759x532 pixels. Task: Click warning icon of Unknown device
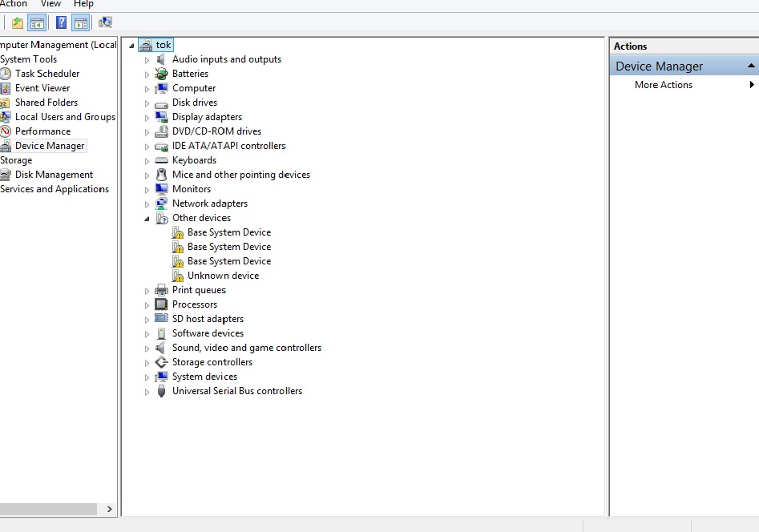click(x=178, y=276)
